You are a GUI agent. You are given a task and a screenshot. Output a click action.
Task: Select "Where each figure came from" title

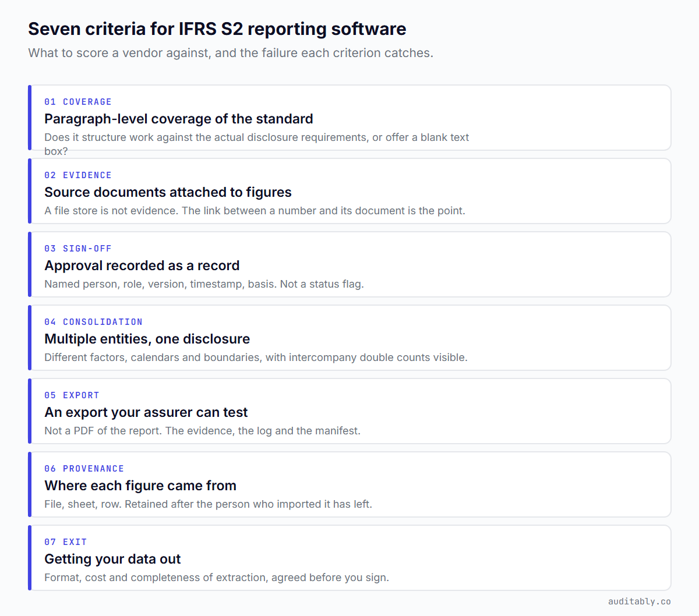pyautogui.click(x=140, y=486)
